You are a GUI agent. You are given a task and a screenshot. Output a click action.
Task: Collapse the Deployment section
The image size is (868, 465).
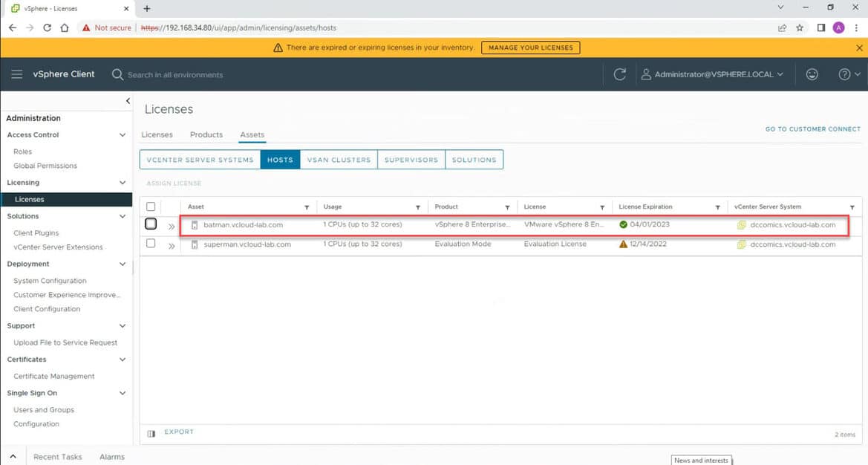click(x=123, y=264)
